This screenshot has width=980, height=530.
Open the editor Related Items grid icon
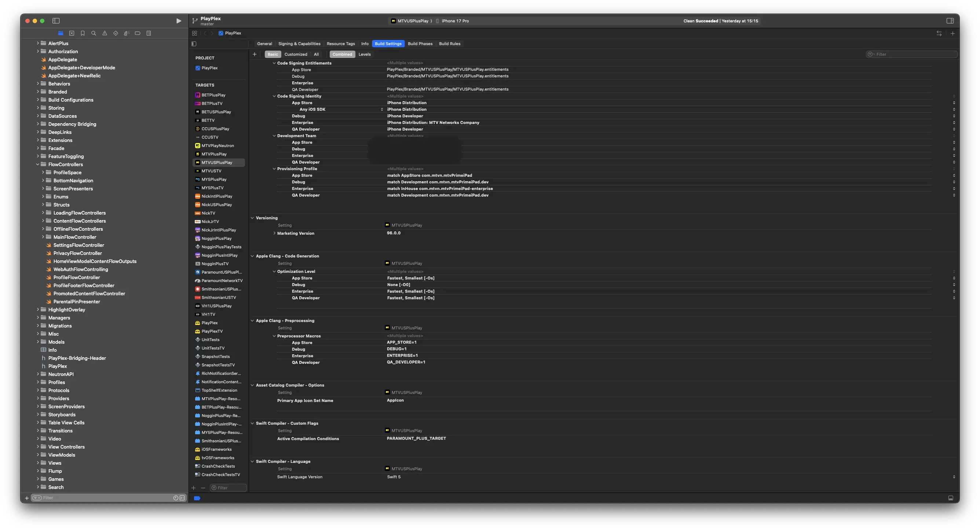(194, 33)
